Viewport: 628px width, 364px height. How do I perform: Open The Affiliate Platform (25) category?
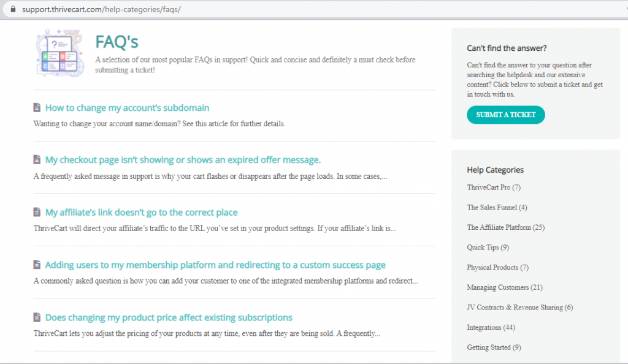coord(505,227)
